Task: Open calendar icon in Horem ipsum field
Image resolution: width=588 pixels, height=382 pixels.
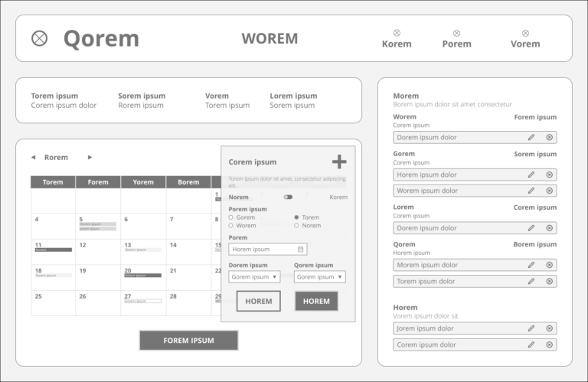Action: pos(300,250)
